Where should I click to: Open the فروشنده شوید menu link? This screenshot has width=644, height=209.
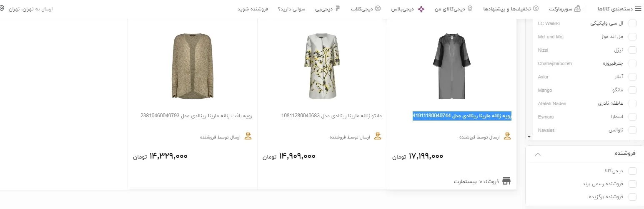[x=253, y=9]
